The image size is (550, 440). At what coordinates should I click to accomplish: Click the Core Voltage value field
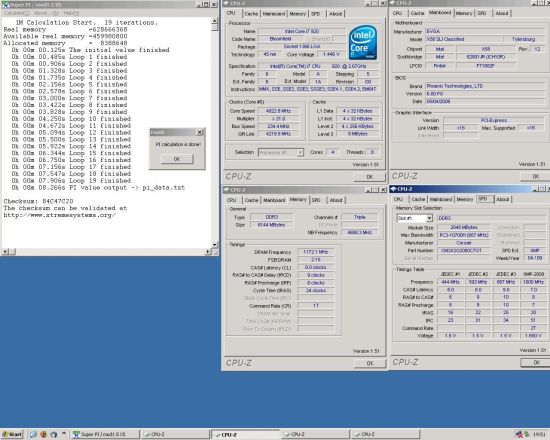pos(331,54)
